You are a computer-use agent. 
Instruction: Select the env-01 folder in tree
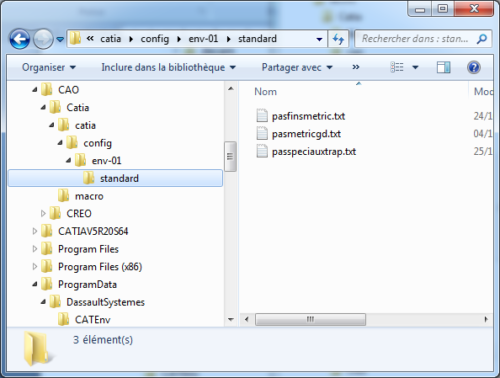(x=106, y=161)
